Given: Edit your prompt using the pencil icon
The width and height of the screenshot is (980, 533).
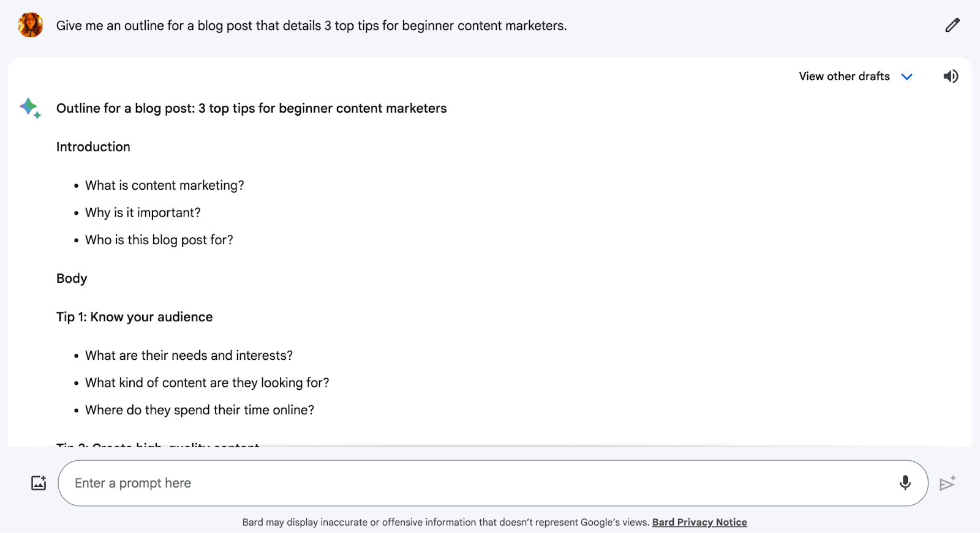Looking at the screenshot, I should coord(952,24).
